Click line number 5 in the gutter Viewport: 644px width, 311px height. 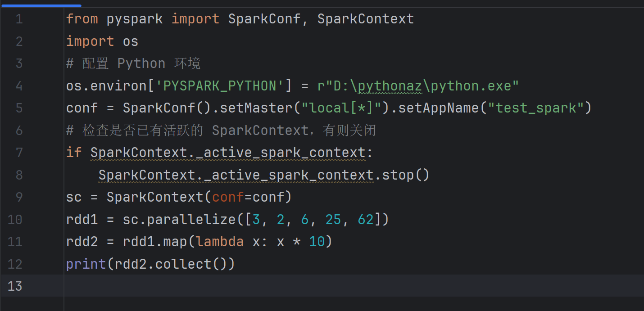pyautogui.click(x=19, y=108)
